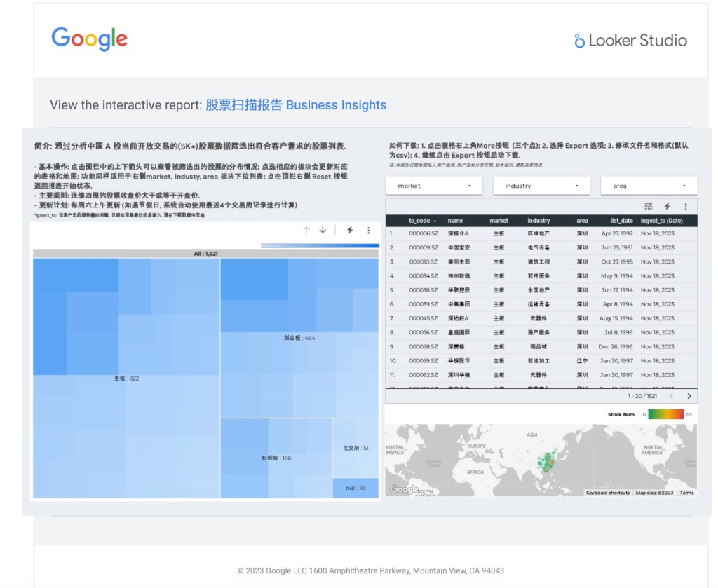This screenshot has height=588, width=718.
Task: Go to the previous table page
Action: [x=671, y=397]
